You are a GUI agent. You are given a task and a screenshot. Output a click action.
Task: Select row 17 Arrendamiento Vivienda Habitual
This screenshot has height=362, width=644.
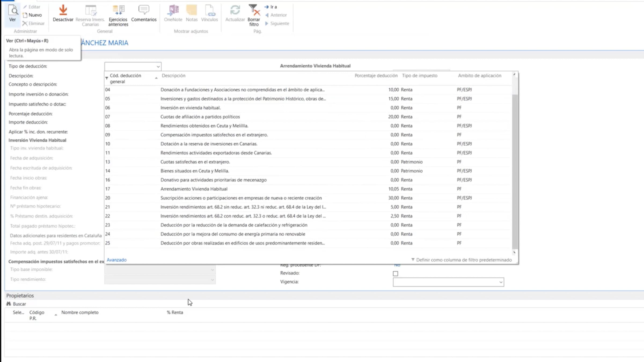click(x=308, y=189)
